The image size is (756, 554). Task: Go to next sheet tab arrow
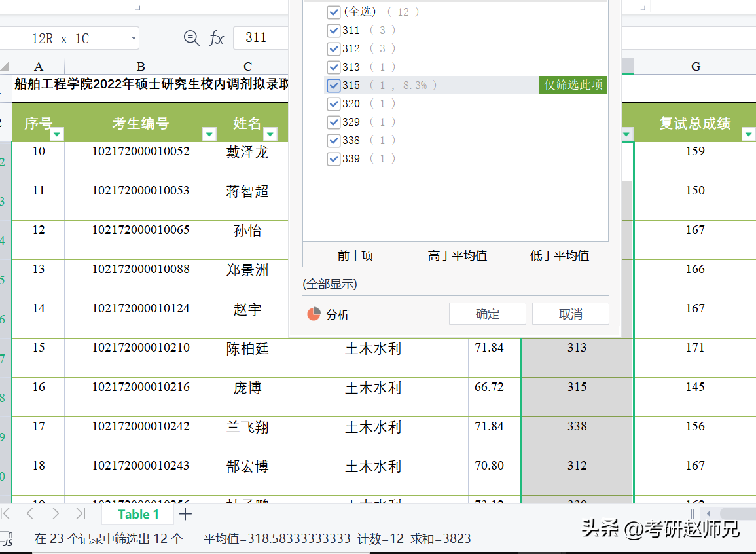(56, 513)
